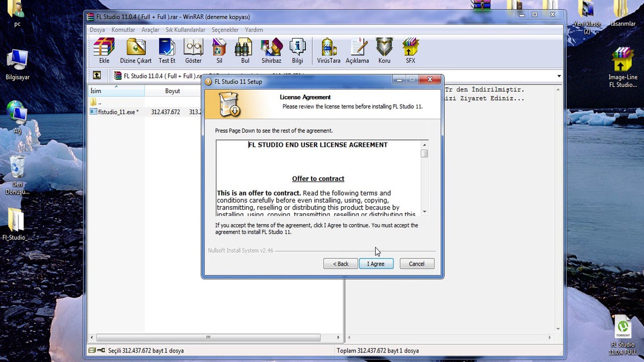Click 'Seçili 312.437.672 bayt 1 dosya' status
Viewport: 644px width, 362px height.
146,350
